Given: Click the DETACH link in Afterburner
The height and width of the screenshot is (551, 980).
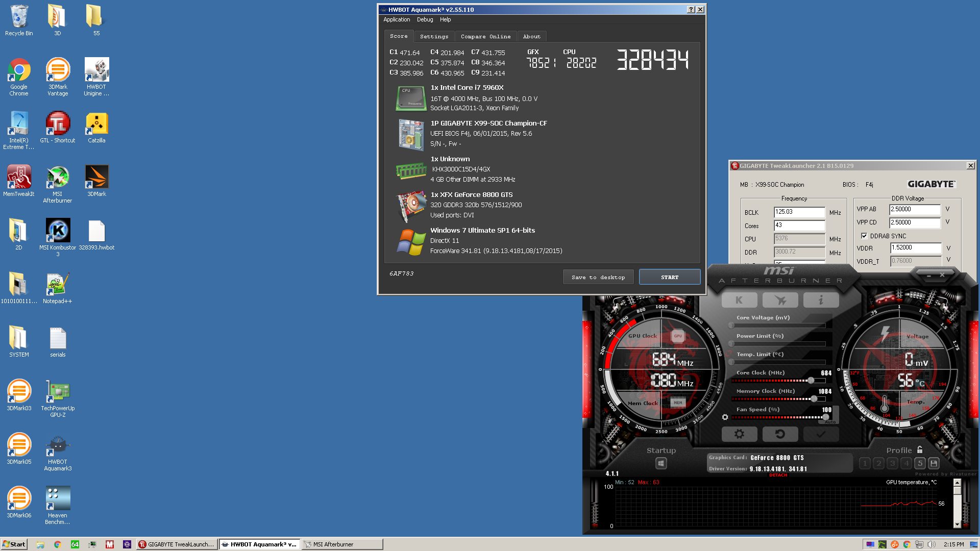Looking at the screenshot, I should coord(778,475).
